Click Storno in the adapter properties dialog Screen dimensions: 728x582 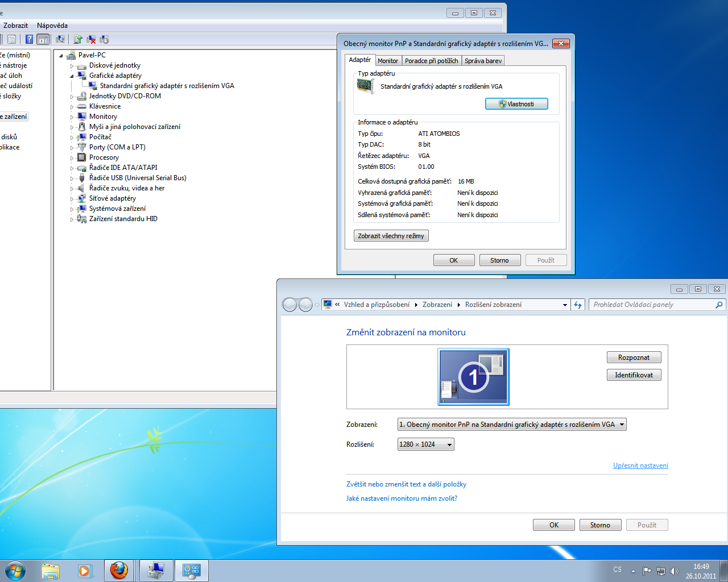pos(500,260)
